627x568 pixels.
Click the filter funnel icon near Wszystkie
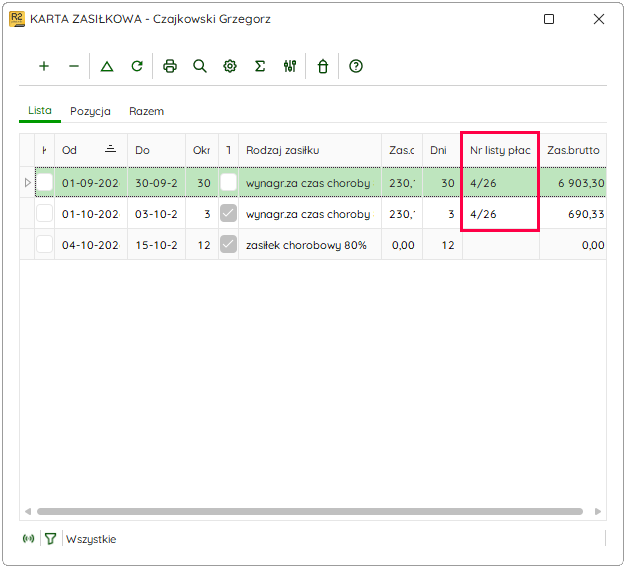tap(50, 539)
